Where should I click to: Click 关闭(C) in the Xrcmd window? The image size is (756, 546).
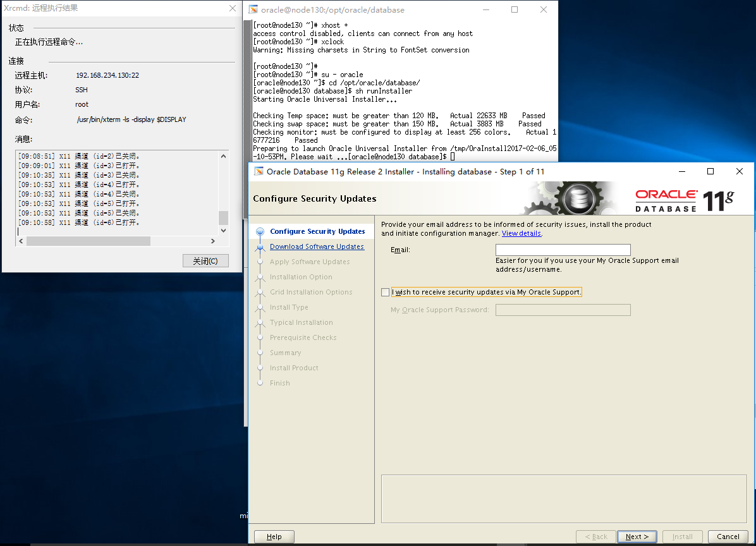pyautogui.click(x=205, y=260)
